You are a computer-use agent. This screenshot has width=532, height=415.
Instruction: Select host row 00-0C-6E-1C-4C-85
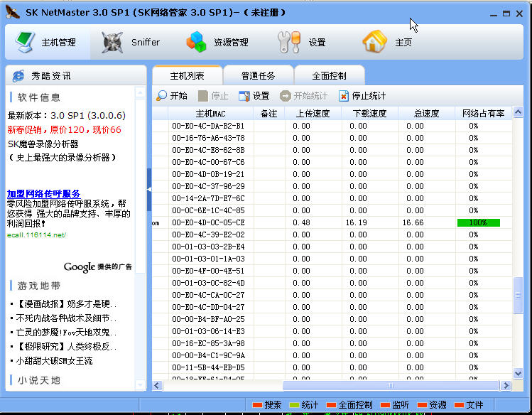(332, 210)
